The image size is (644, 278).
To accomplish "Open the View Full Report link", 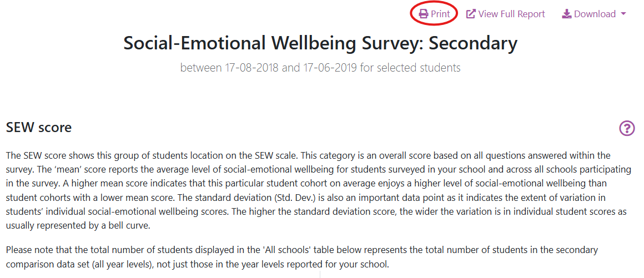I will pyautogui.click(x=511, y=14).
